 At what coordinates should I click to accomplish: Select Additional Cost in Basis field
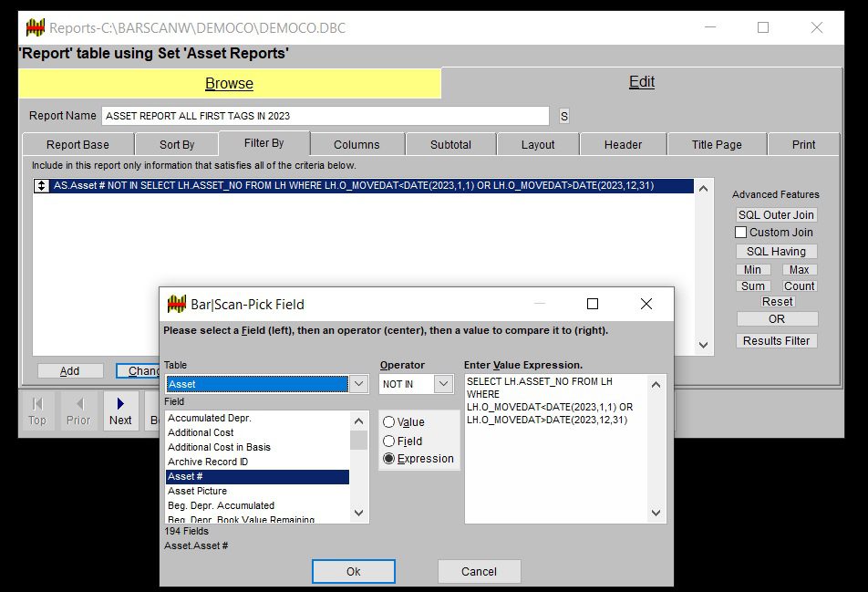point(257,447)
